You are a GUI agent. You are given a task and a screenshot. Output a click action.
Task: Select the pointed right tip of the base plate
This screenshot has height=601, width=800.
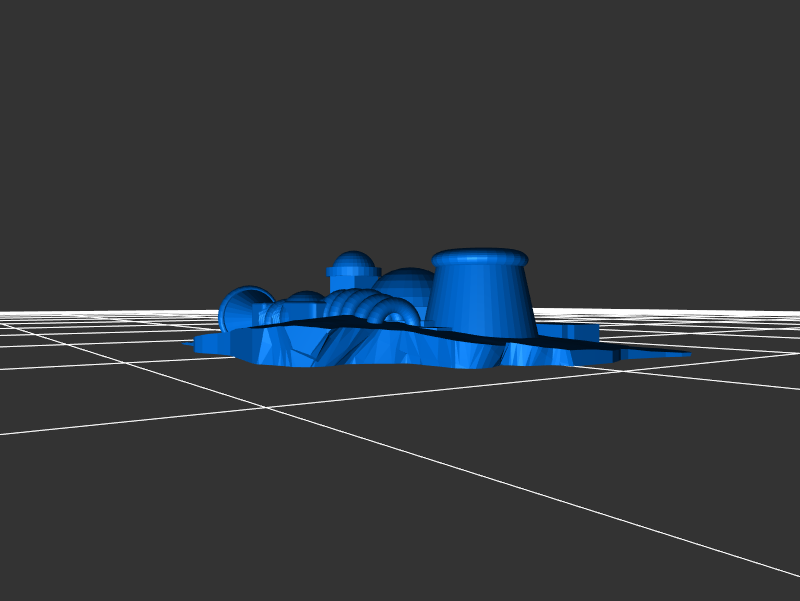(685, 353)
